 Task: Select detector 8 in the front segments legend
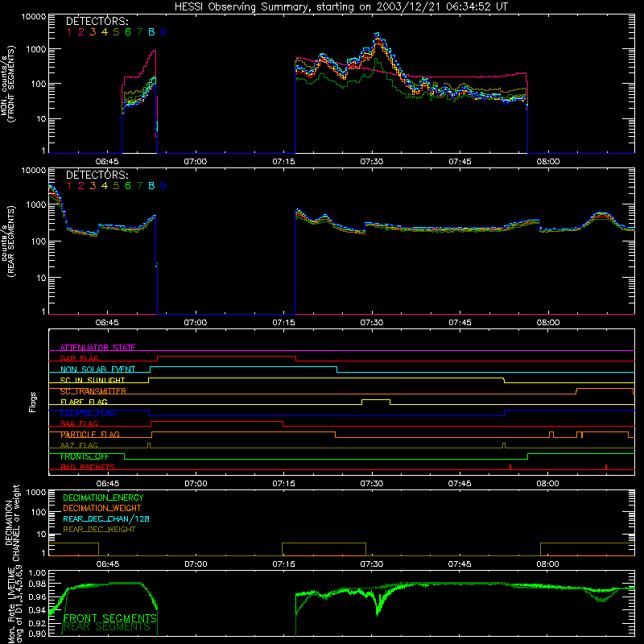151,32
